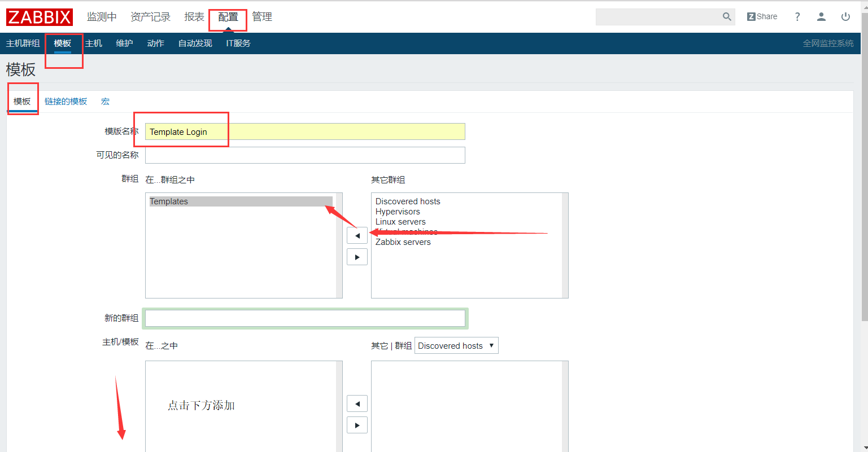
Task: Click the logout power icon
Action: point(845,17)
